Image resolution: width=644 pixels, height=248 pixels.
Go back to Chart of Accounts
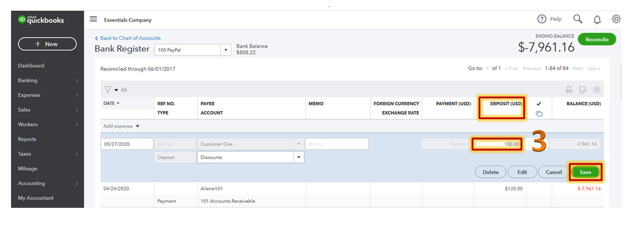pos(128,38)
